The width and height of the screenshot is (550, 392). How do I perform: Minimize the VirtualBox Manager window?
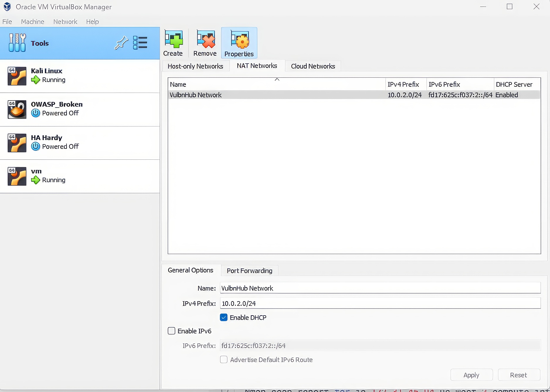pos(483,6)
